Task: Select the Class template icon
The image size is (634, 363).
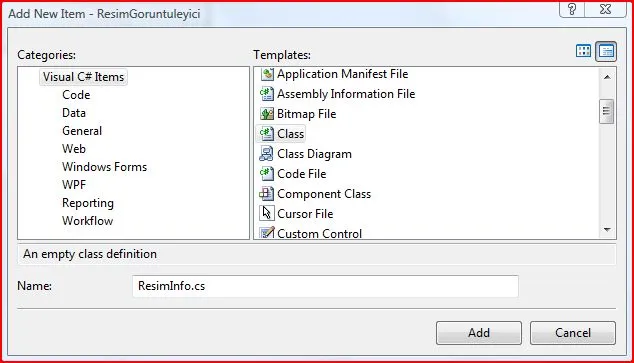Action: pos(267,134)
